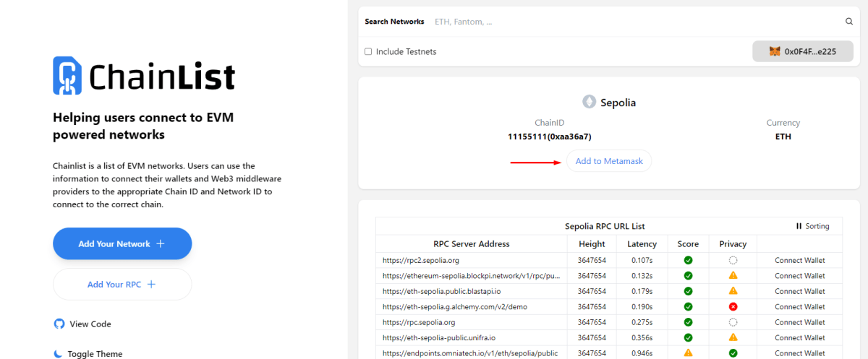Click the Add Your Network button
This screenshot has width=868, height=359.
(x=122, y=243)
